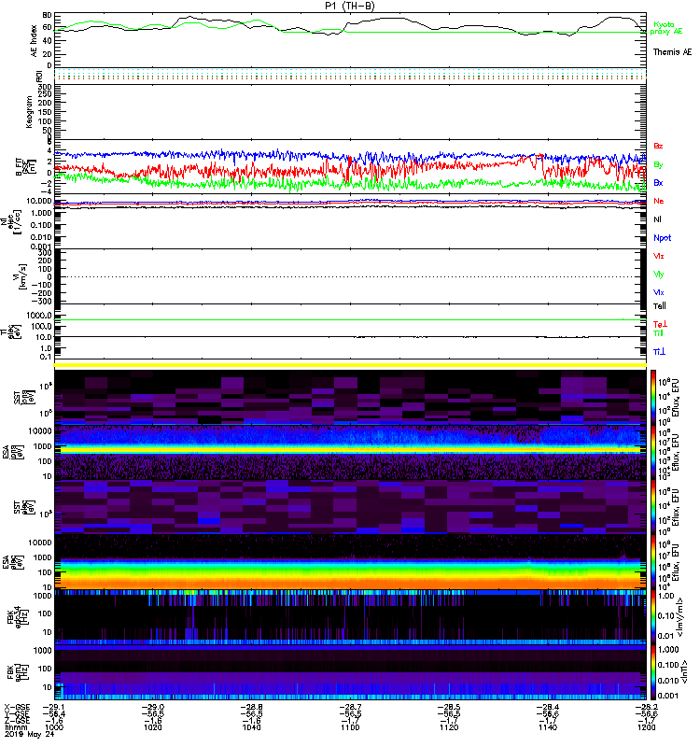Viewport: 700px width, 747px height.
Task: Click the 1140 time tick label
Action: [548, 727]
